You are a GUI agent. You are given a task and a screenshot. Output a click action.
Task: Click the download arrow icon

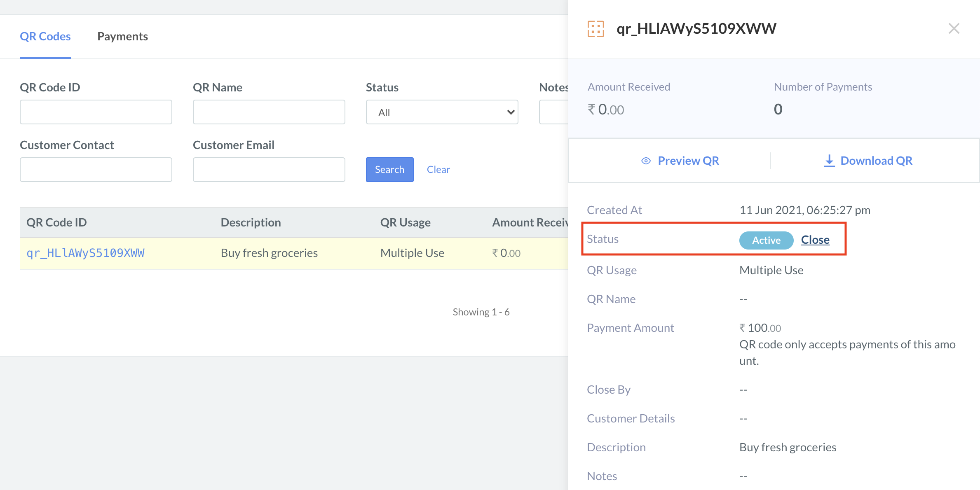(x=829, y=161)
